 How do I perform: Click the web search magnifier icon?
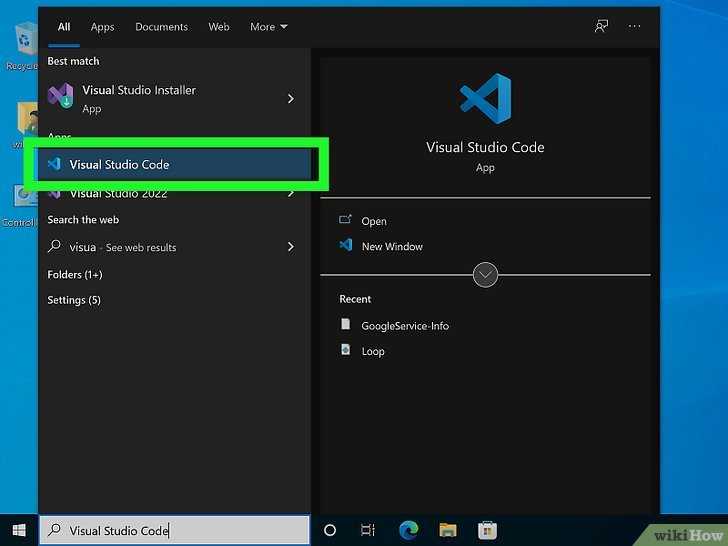click(54, 246)
